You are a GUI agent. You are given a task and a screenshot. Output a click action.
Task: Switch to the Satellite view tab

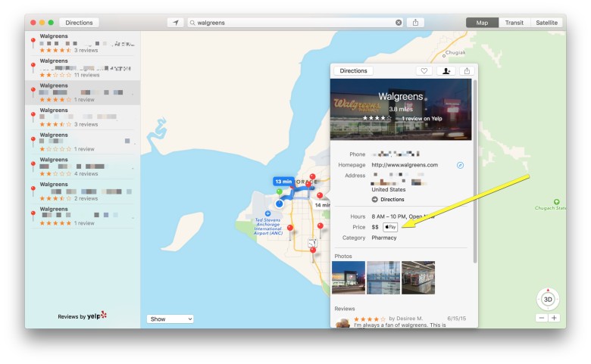point(546,23)
